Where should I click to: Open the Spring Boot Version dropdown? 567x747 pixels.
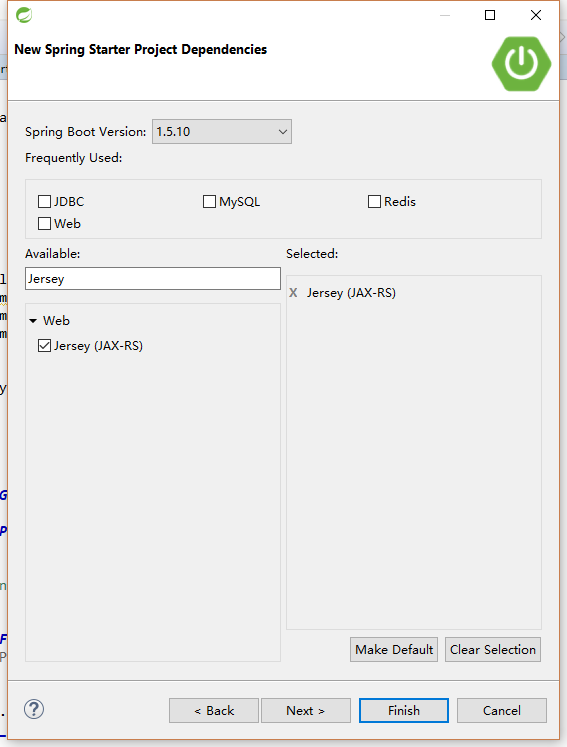(x=222, y=131)
